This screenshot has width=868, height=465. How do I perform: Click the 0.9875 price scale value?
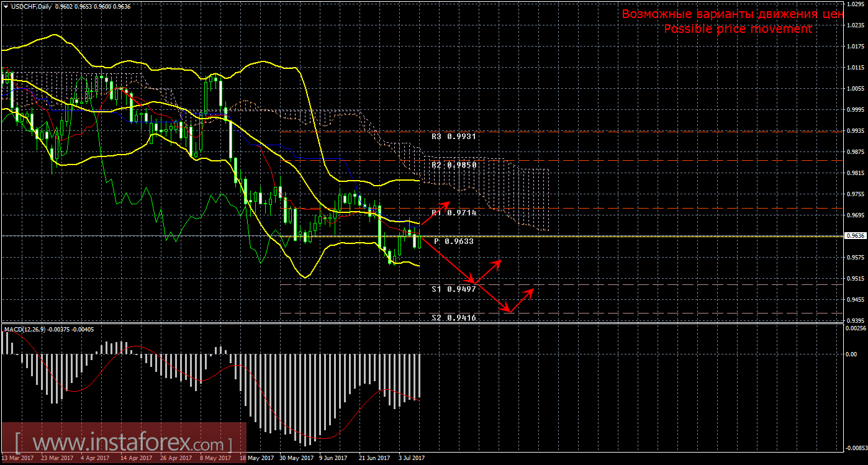pyautogui.click(x=855, y=151)
